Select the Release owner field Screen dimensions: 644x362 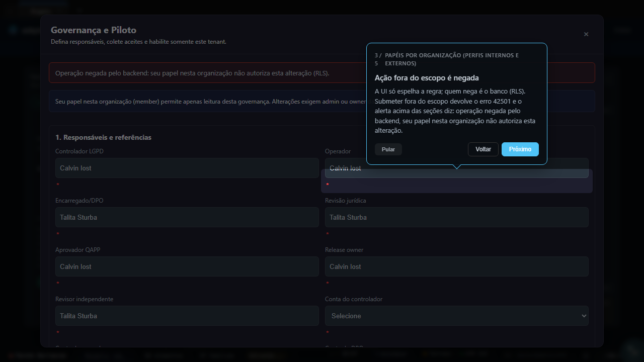[x=457, y=266]
